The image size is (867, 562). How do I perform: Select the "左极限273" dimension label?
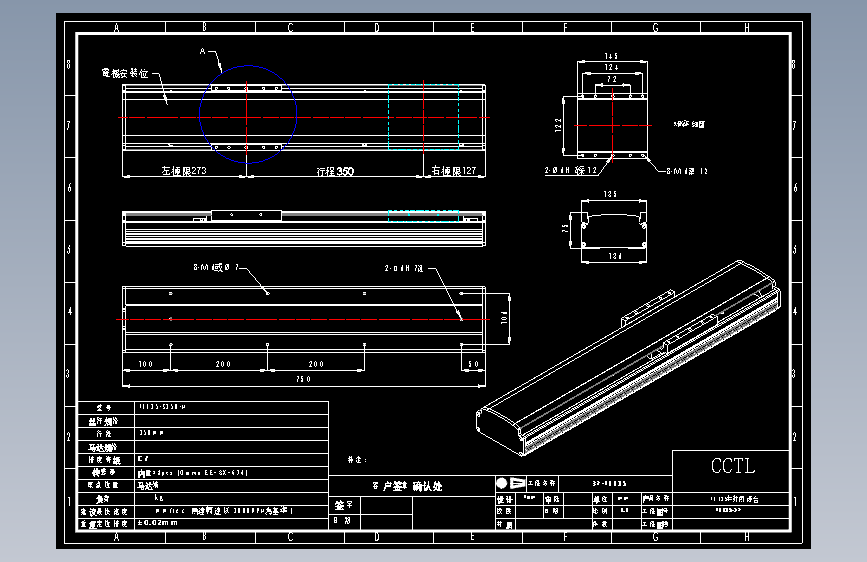pos(184,171)
